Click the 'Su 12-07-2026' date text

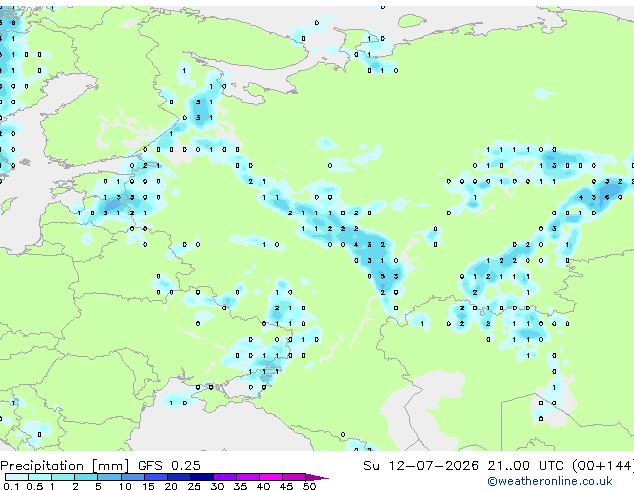click(421, 465)
